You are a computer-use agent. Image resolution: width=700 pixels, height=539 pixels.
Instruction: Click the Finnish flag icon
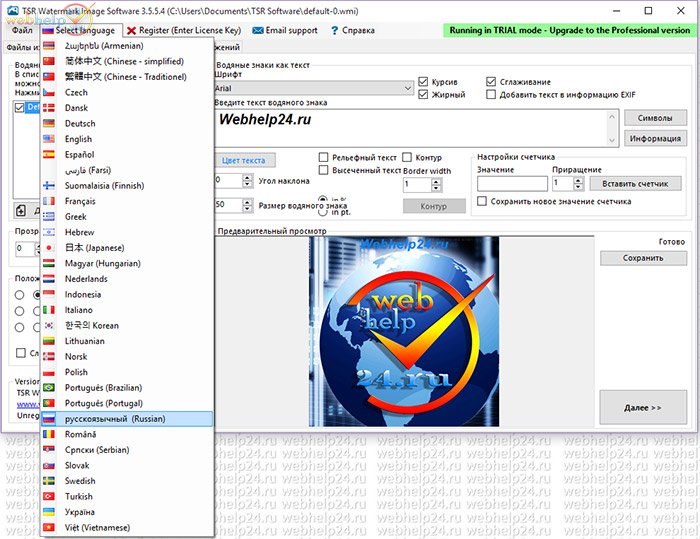coord(49,185)
